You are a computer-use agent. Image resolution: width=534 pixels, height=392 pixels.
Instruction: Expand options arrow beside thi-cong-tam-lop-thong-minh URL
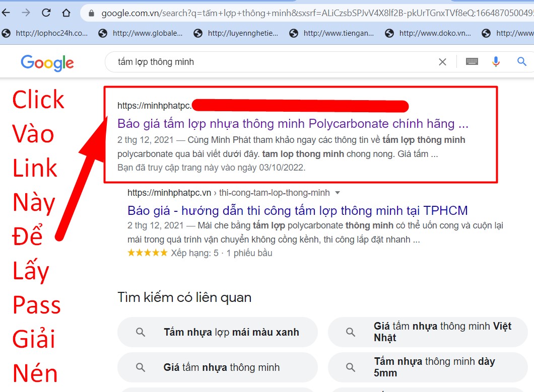(x=338, y=193)
